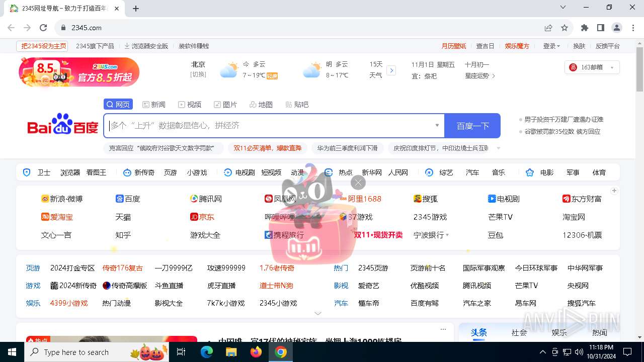Reload the page with Chrome's refresh icon
The image size is (644, 362).
coord(43,28)
